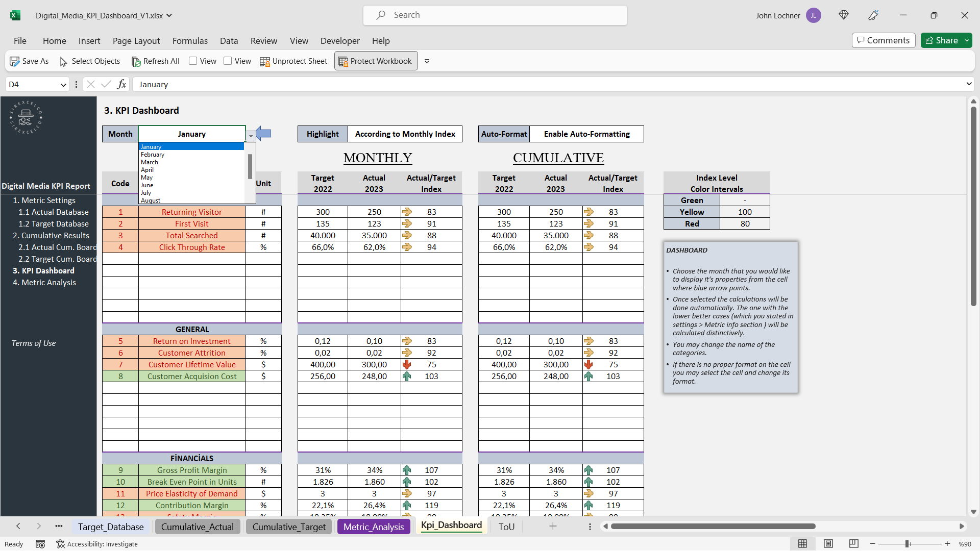
Task: Click the Terms of Use link
Action: coord(34,343)
